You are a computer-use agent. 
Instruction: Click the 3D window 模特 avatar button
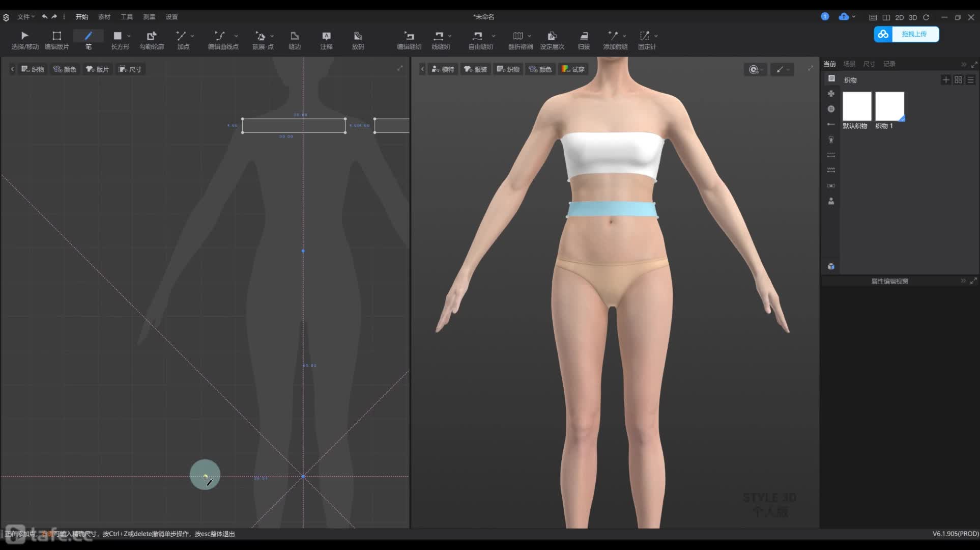tap(443, 69)
